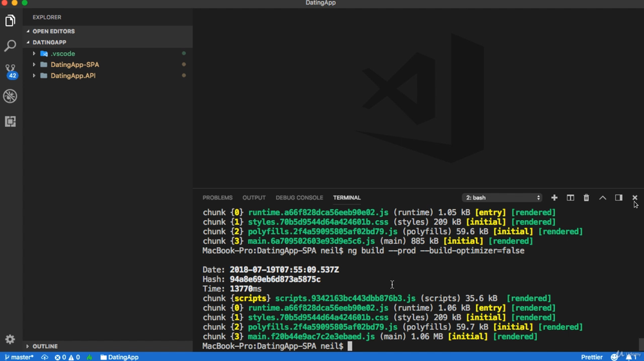The height and width of the screenshot is (361, 644).
Task: Open the '2: bash' terminal selector dropdown
Action: point(502,198)
